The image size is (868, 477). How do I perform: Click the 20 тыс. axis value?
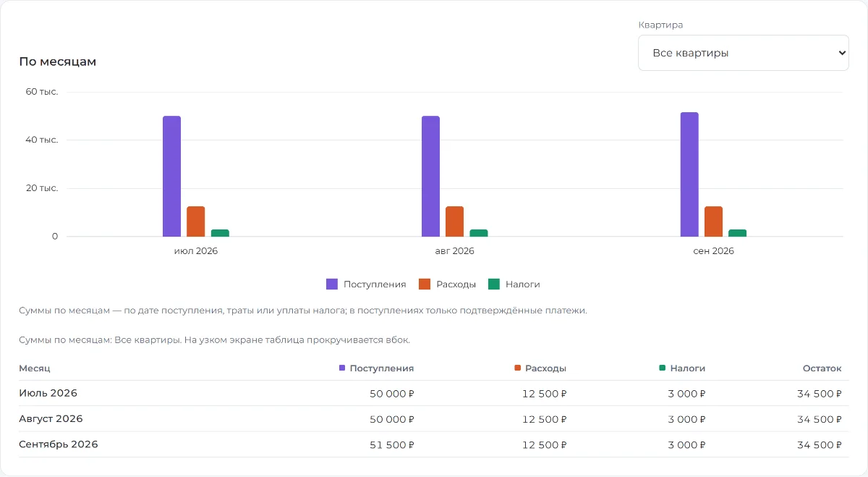(42, 188)
